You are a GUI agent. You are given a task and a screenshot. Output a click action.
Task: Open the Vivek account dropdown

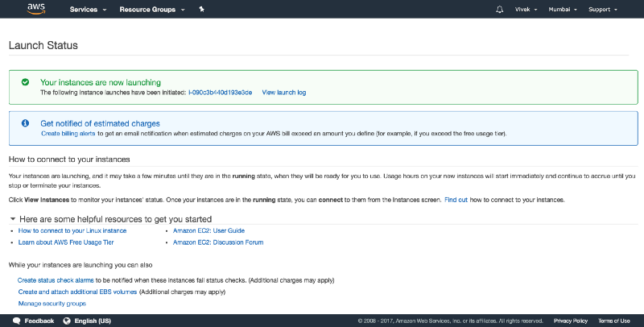(526, 10)
